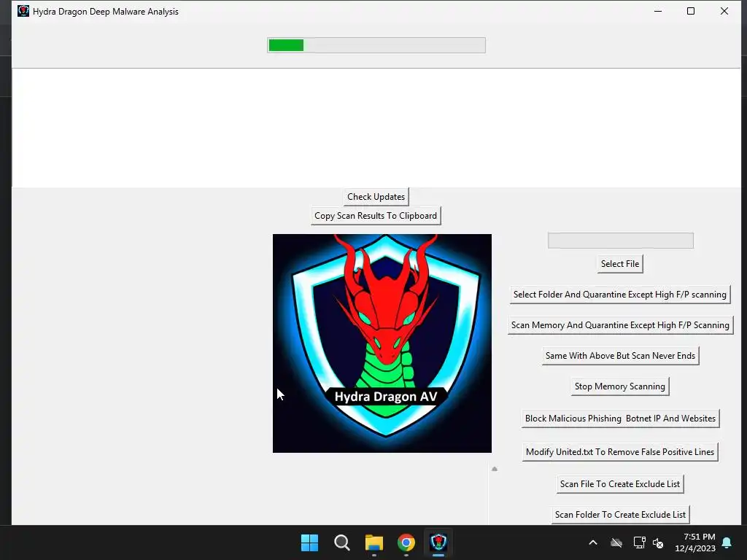Start Scan Memory And Quarantine Except High F/P
Viewport: 747px width, 560px height.
click(x=620, y=325)
